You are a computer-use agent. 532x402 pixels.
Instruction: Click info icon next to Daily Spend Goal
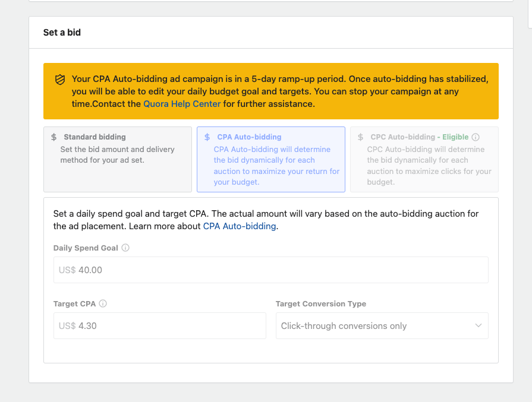[x=125, y=248]
